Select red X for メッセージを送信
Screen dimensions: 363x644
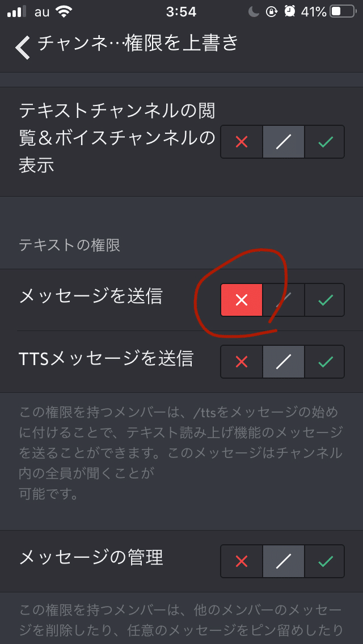point(242,300)
